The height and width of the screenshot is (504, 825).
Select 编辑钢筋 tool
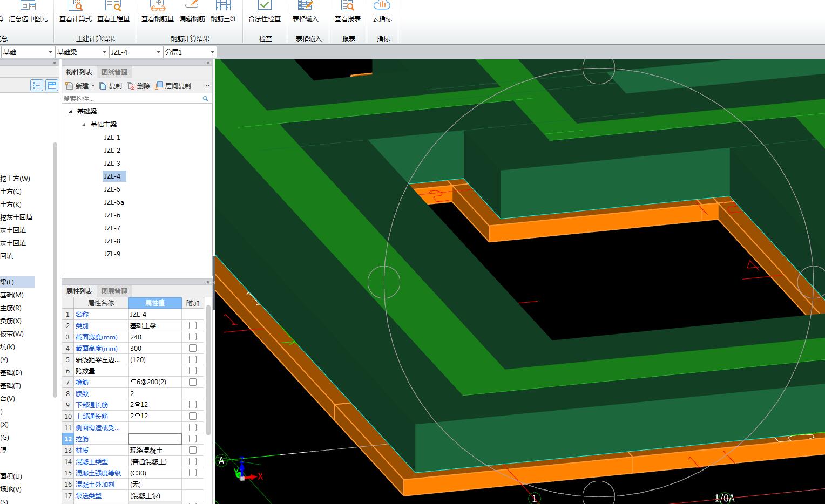192,12
